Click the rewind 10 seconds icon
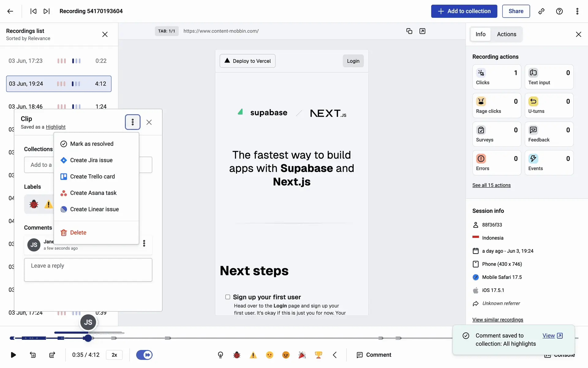 33,355
